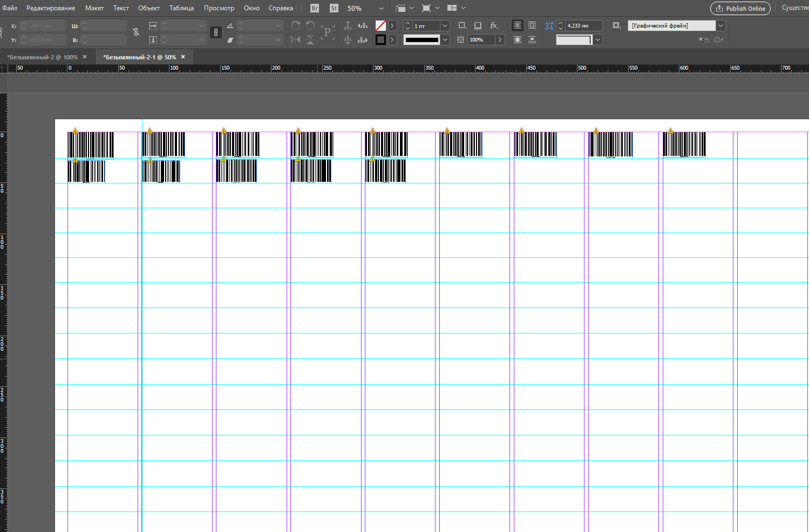Open Adobe Stock via the St icon
The width and height of the screenshot is (809, 532).
point(334,8)
